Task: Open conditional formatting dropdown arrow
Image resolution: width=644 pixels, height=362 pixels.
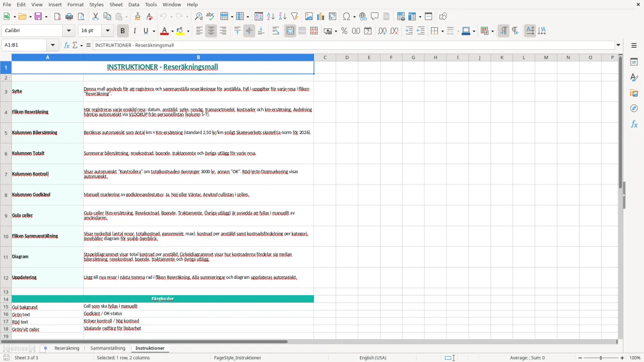Action: tap(492, 31)
